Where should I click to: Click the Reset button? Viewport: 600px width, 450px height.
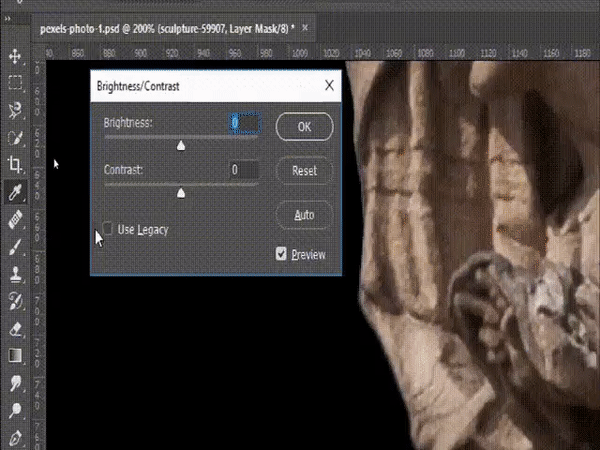click(304, 171)
